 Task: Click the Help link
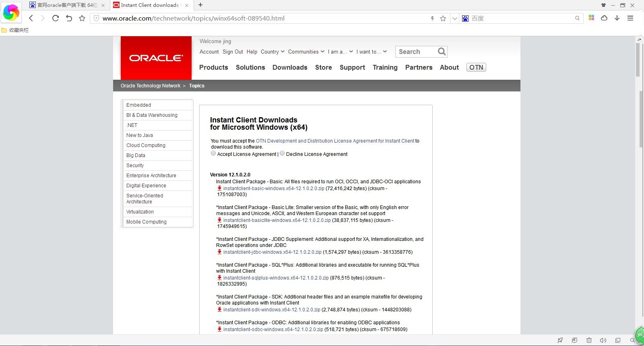pos(252,52)
